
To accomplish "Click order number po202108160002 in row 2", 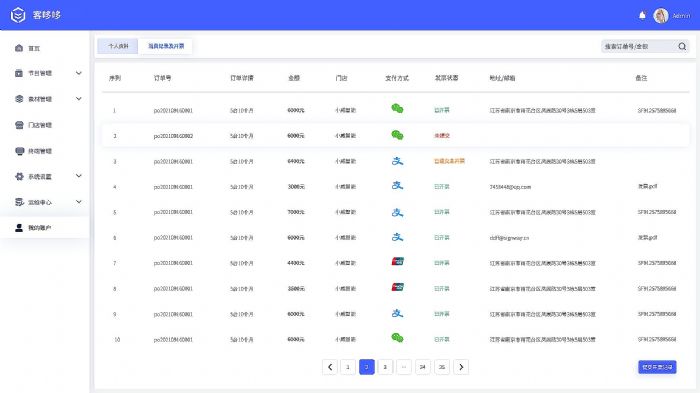I will tap(173, 136).
